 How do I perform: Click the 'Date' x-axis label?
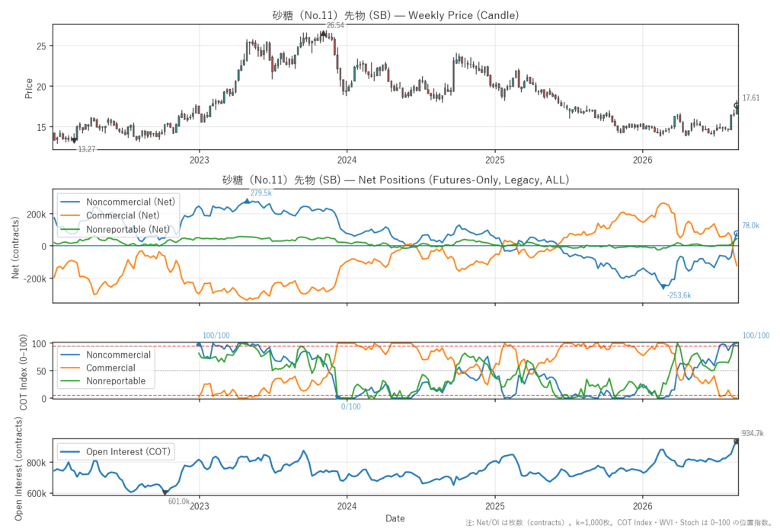[395, 518]
